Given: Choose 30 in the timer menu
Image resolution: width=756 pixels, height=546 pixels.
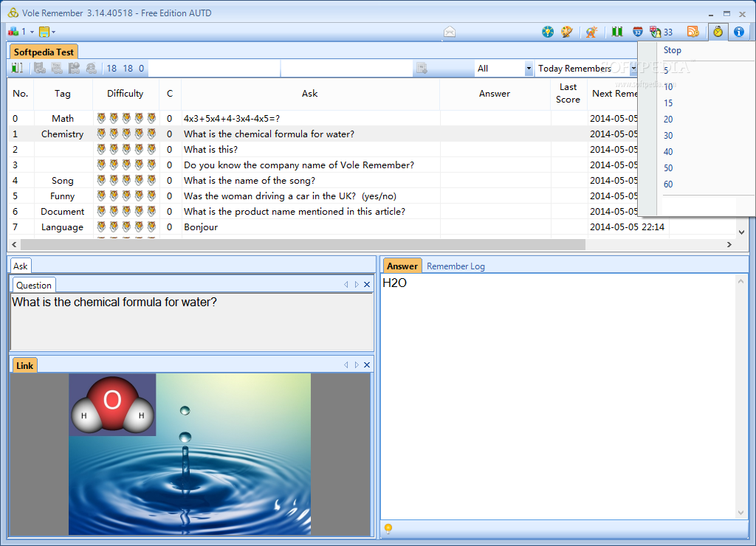Looking at the screenshot, I should pos(667,136).
